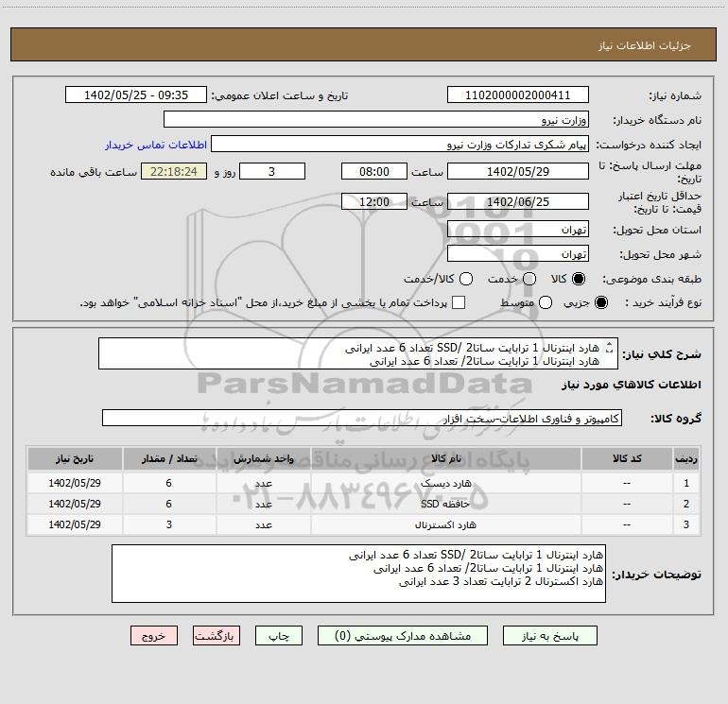Click the نام کالا column header
The image size is (728, 704).
pos(445,458)
